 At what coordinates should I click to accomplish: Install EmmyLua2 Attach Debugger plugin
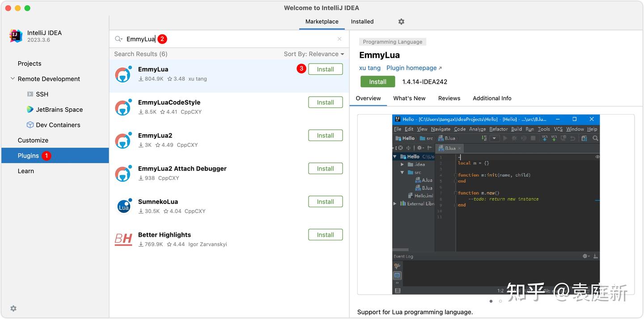[x=326, y=169]
